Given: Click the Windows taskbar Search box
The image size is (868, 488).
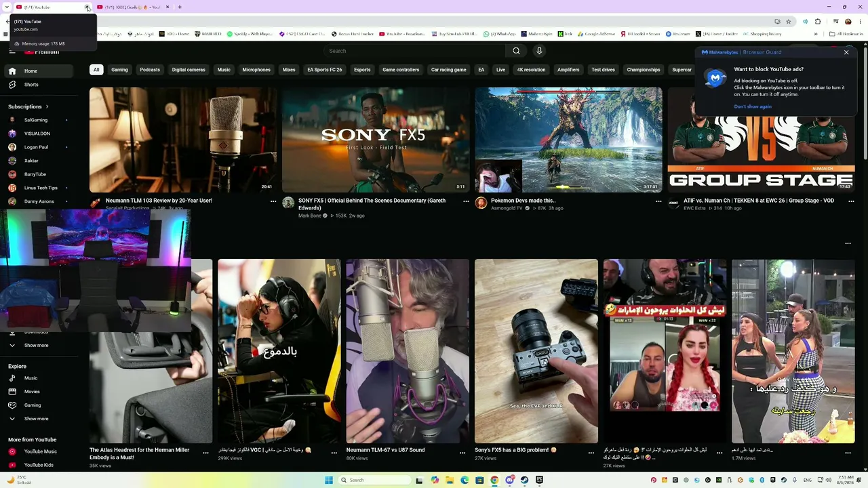Looking at the screenshot, I should click(375, 480).
